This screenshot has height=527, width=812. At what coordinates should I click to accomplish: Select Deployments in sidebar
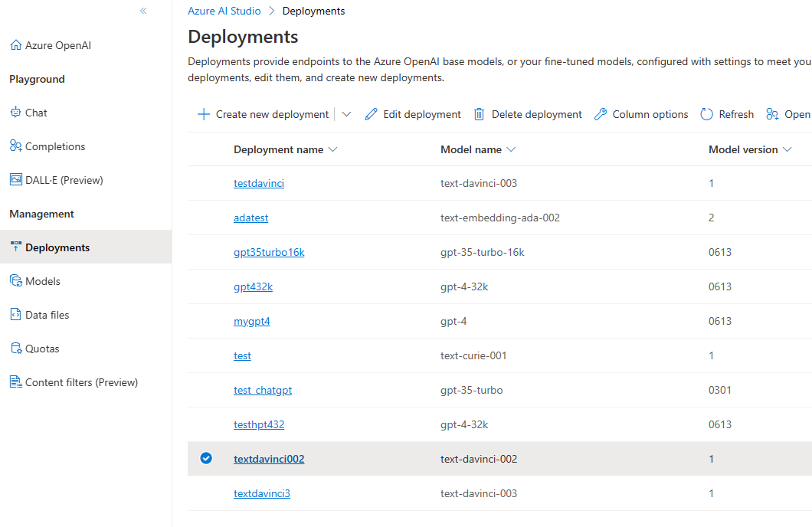click(86, 247)
